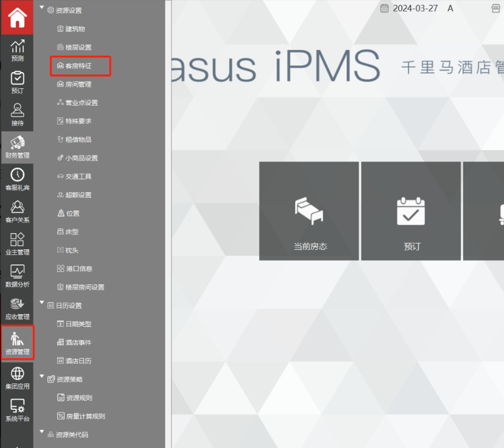Viewport: 504px width, 448px height.
Task: Expand the 资源类代码 section
Action: (42, 434)
